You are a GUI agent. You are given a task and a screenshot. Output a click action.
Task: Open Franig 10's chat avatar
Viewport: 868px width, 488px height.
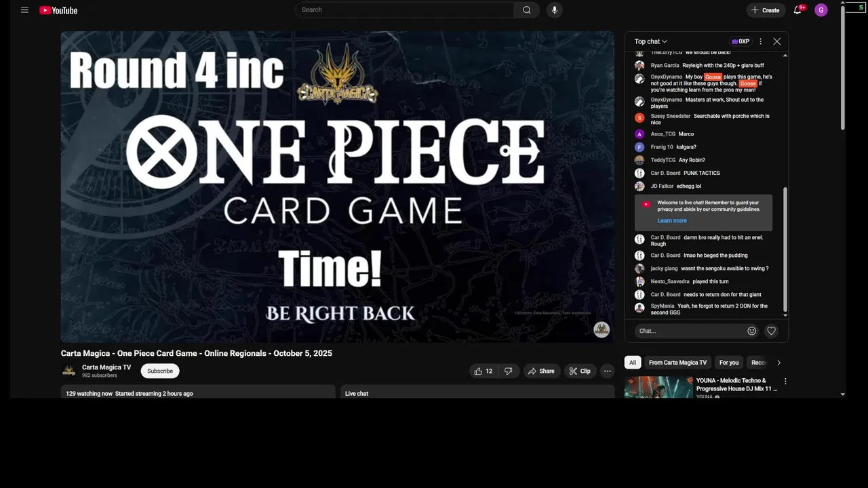pos(639,147)
